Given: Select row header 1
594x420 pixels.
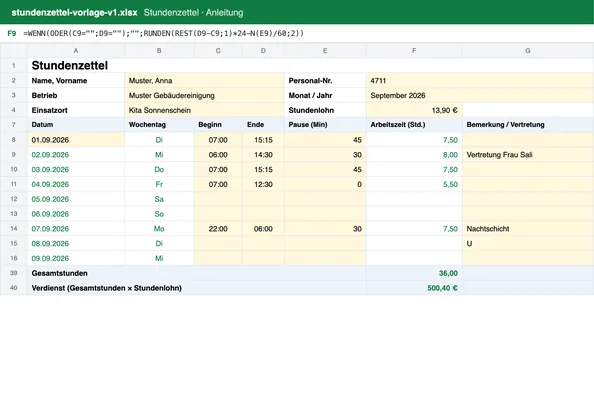Looking at the screenshot, I should click(14, 66).
